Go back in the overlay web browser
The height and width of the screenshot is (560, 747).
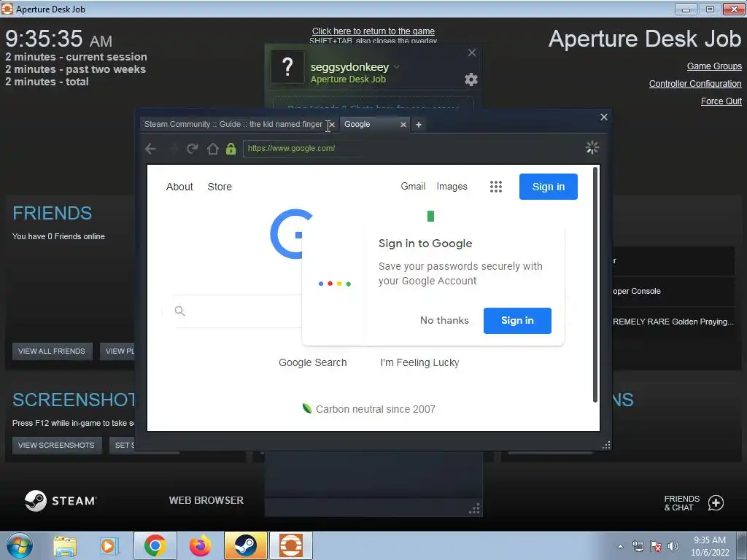pyautogui.click(x=150, y=149)
